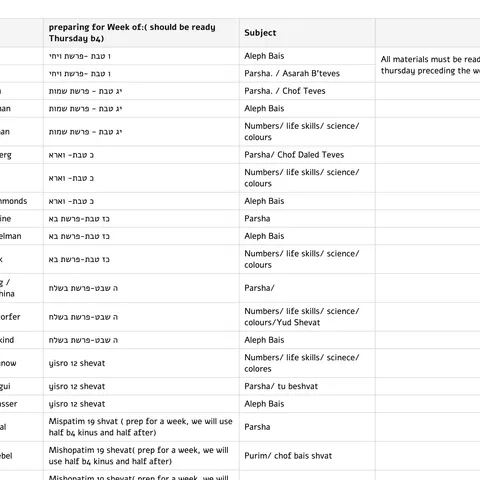Image resolution: width=480 pixels, height=480 pixels.
Task: Select the Subject column header cell
Action: (x=307, y=33)
